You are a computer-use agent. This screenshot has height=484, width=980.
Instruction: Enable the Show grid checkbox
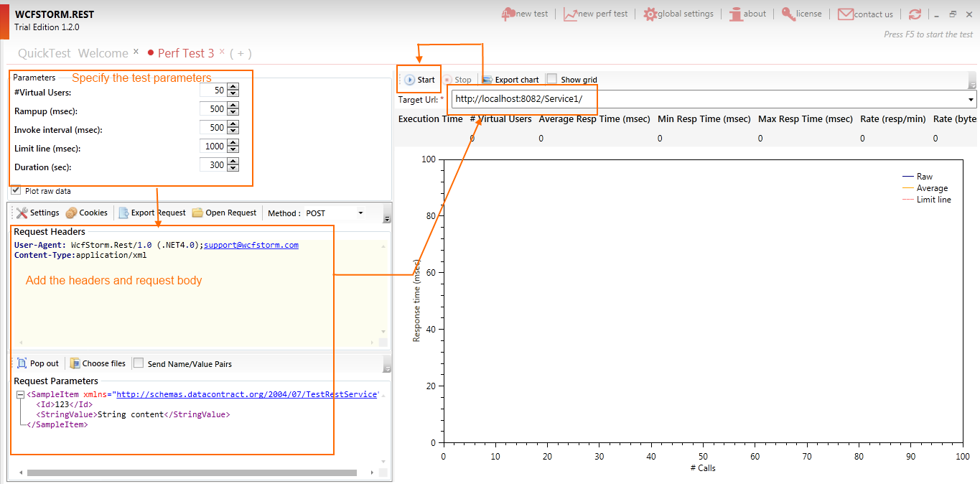(x=551, y=79)
